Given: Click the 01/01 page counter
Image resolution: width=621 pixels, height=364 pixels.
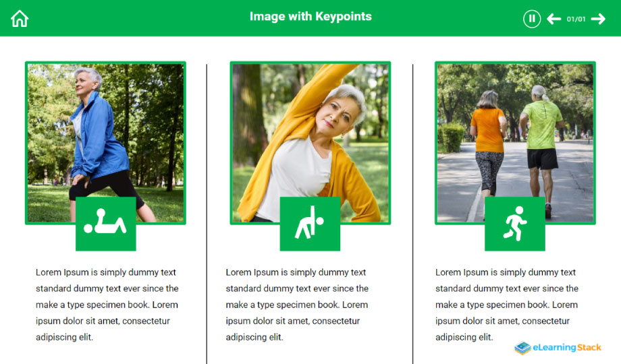Looking at the screenshot, I should coord(576,19).
